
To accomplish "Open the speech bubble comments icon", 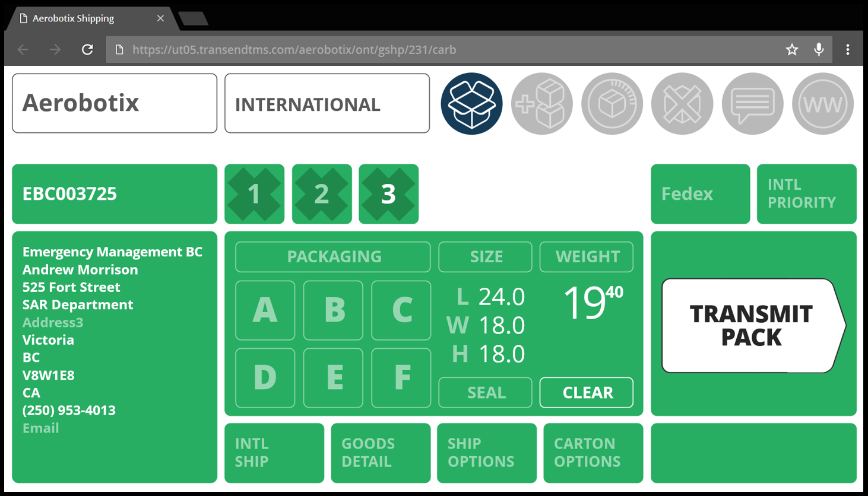I will pos(752,104).
